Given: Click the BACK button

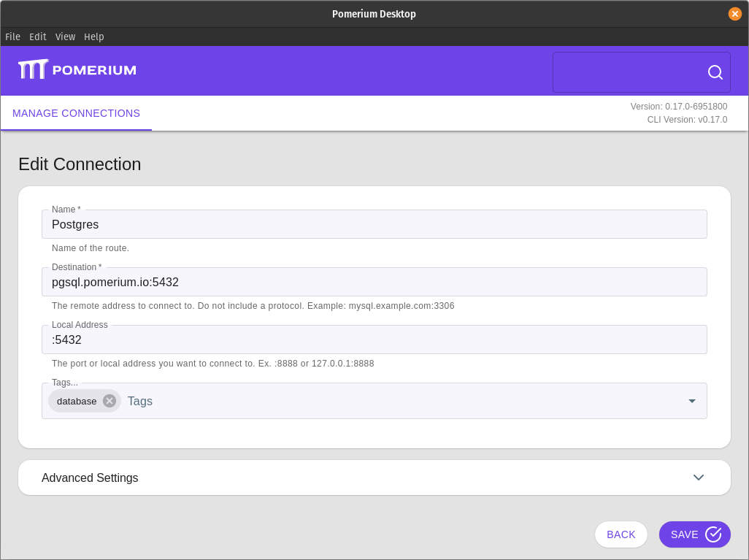Looking at the screenshot, I should pyautogui.click(x=621, y=534).
